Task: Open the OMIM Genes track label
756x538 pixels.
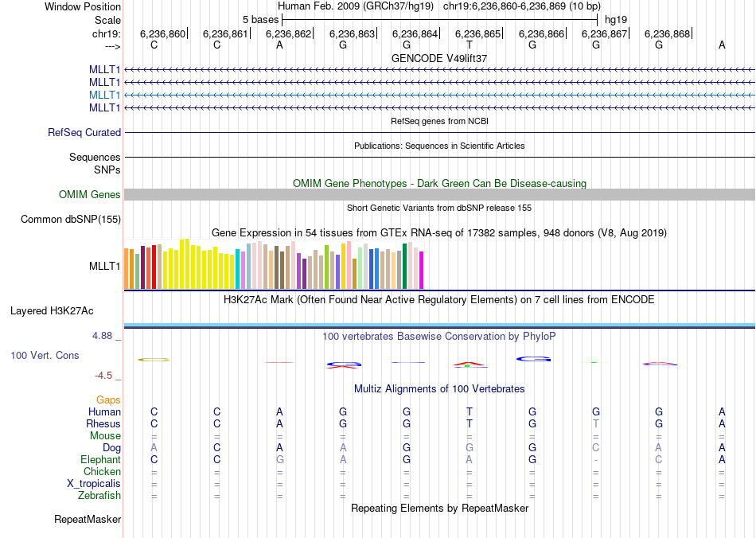Action: pos(90,195)
